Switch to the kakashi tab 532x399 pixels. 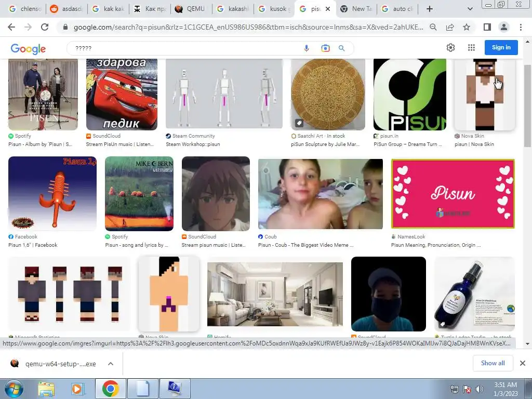pyautogui.click(x=233, y=9)
